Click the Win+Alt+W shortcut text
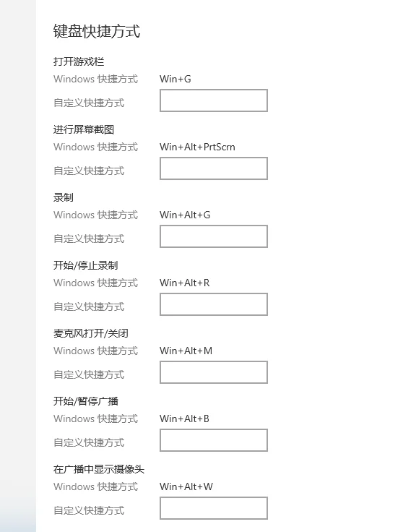The width and height of the screenshot is (416, 532). coord(186,486)
